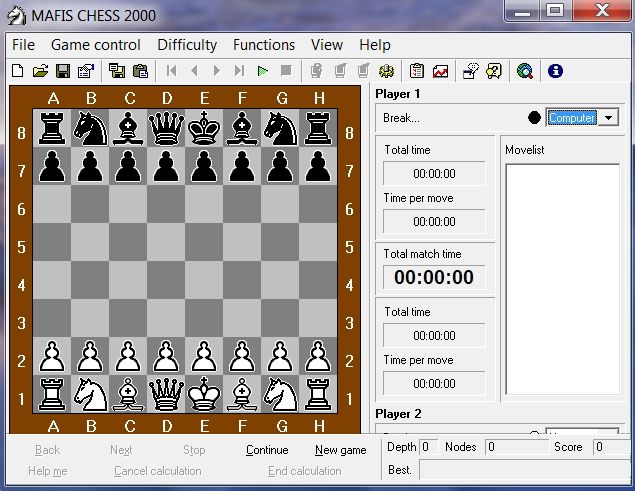Click the first grayed hand toolbar icon

click(316, 71)
